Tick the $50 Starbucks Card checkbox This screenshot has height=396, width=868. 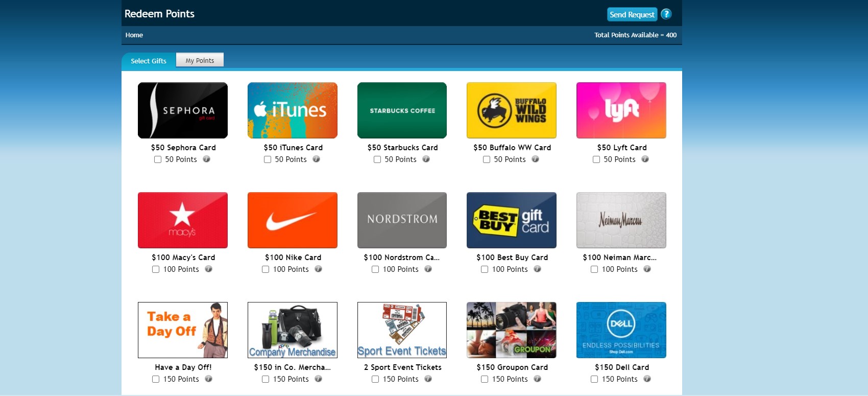pos(377,159)
